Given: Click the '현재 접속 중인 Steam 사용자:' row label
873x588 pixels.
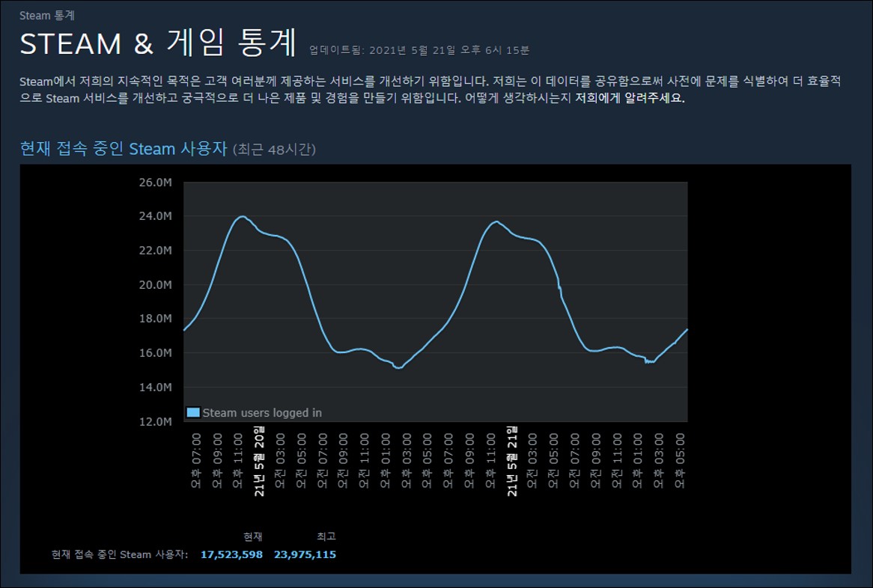Looking at the screenshot, I should (120, 554).
